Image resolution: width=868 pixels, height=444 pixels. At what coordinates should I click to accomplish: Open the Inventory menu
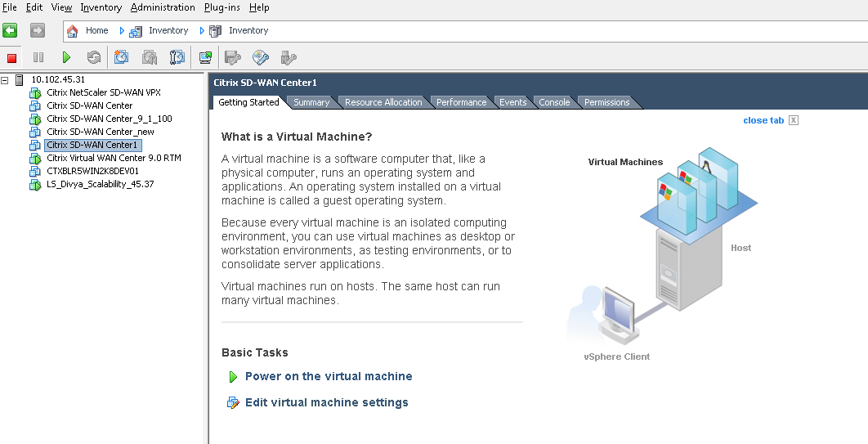click(101, 7)
